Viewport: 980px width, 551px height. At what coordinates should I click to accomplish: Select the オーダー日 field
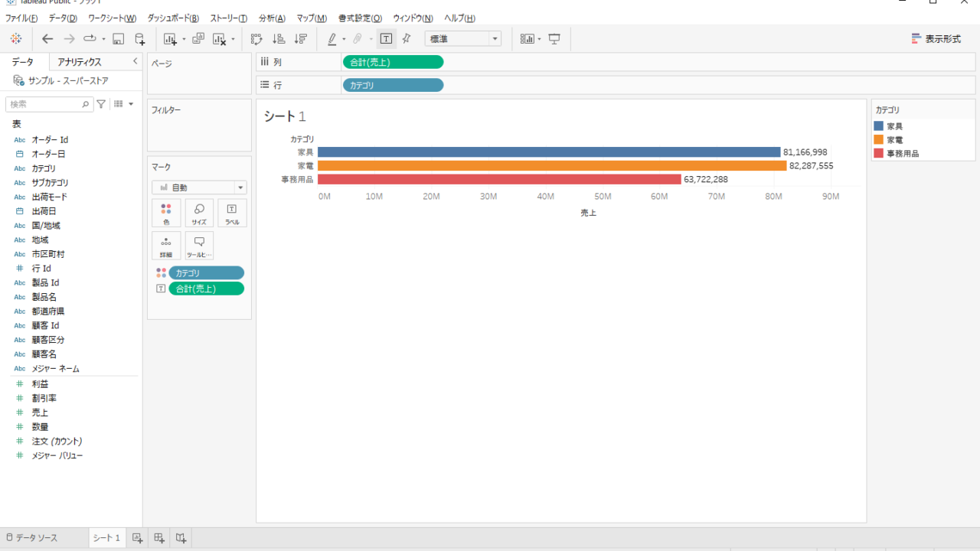pyautogui.click(x=48, y=154)
